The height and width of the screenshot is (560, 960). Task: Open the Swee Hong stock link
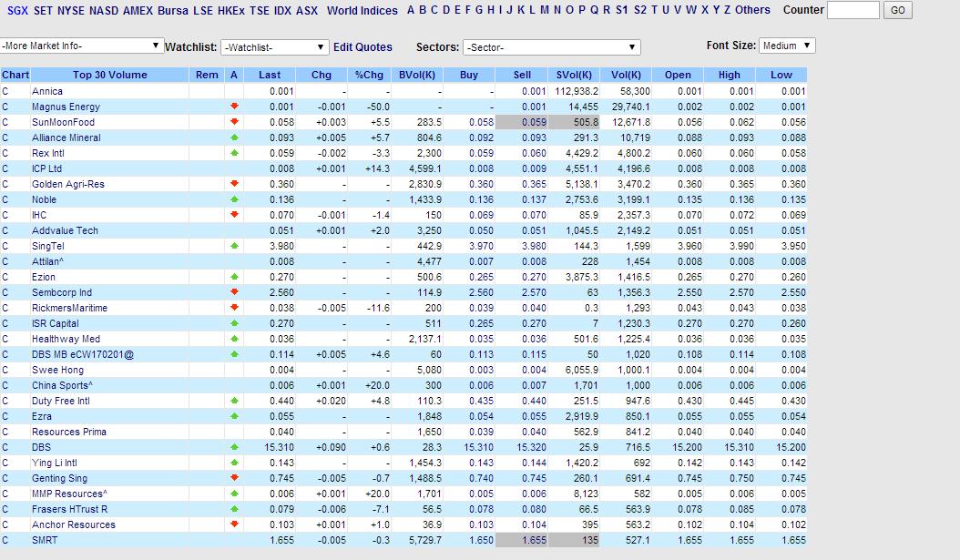pyautogui.click(x=57, y=371)
